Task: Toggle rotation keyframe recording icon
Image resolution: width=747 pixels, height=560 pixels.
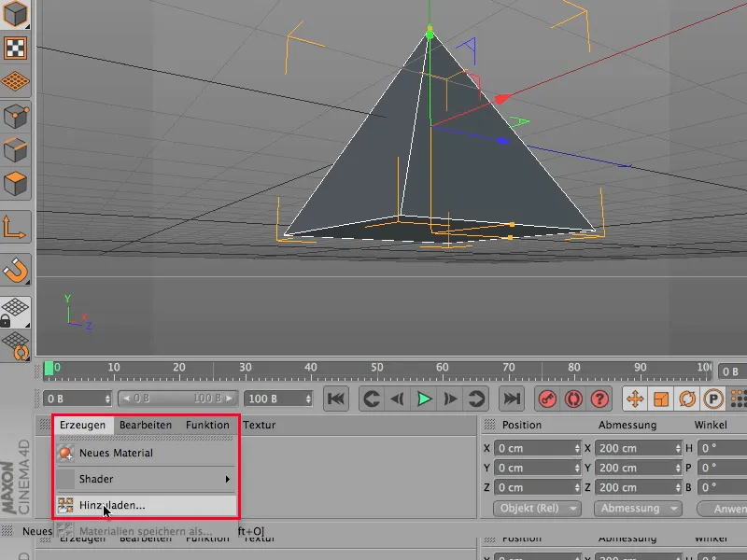Action: coord(687,399)
